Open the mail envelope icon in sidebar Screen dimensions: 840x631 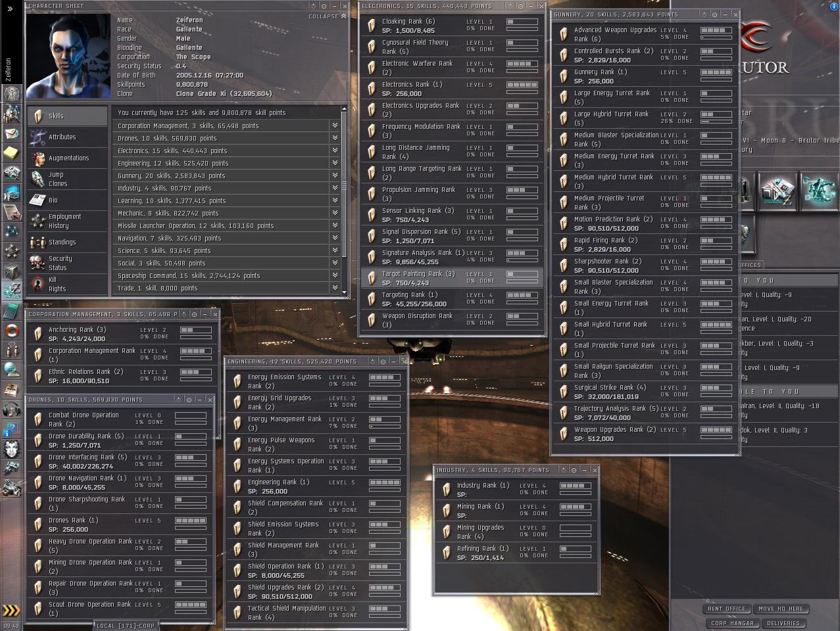point(11,133)
